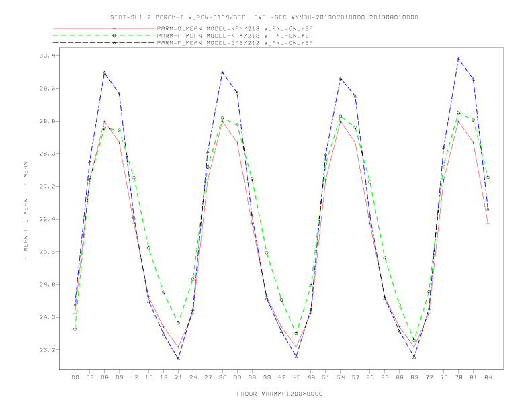532x411 pixels.
Task: Click x-axis forecast hour label 57
Action: [355, 377]
